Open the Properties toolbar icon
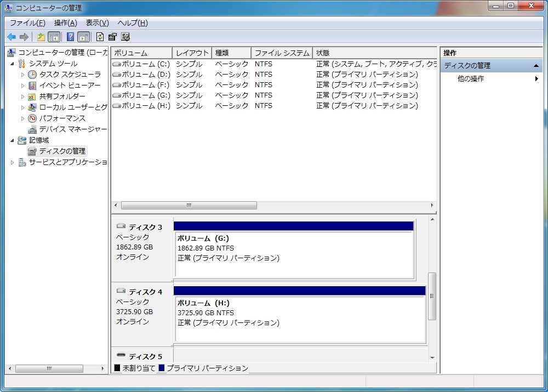This screenshot has height=392, width=548. (x=112, y=37)
